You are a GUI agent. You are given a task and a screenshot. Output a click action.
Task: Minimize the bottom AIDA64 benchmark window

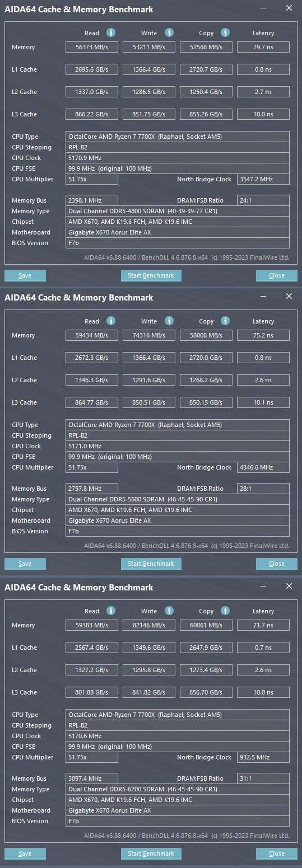coord(263,587)
